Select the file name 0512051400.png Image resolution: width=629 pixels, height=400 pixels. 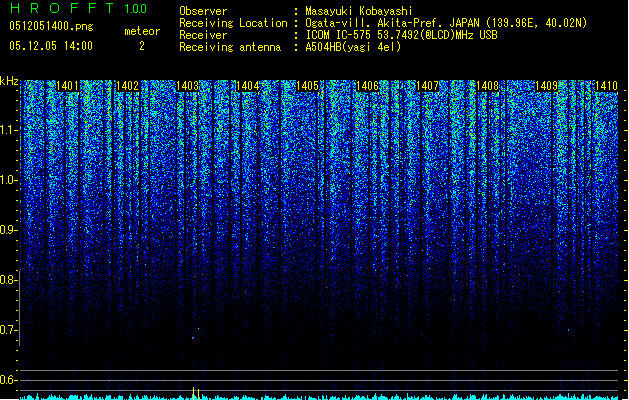point(51,26)
